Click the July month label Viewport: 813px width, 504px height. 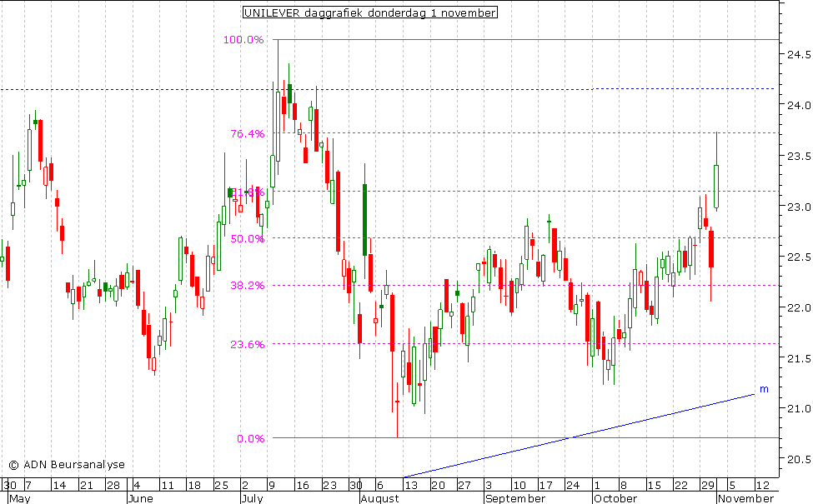point(252,499)
